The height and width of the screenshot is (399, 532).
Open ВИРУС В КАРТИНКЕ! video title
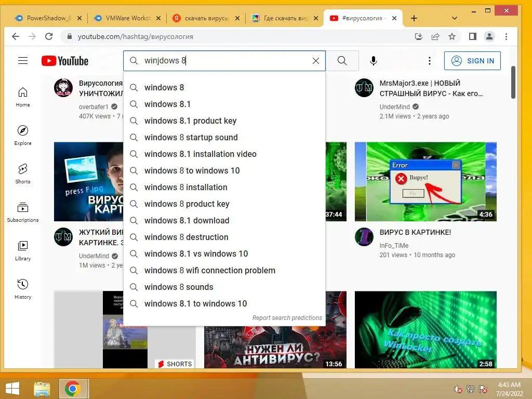tap(415, 232)
